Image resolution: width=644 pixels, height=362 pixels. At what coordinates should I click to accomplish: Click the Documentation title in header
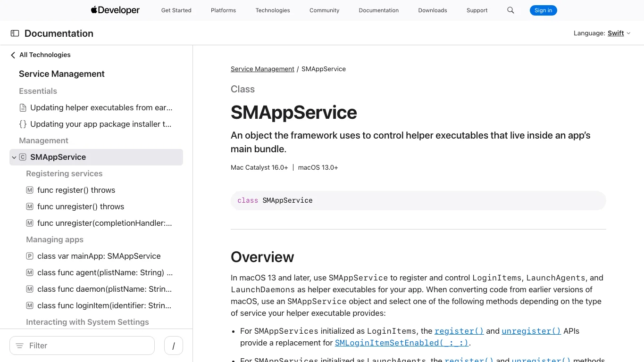[59, 33]
